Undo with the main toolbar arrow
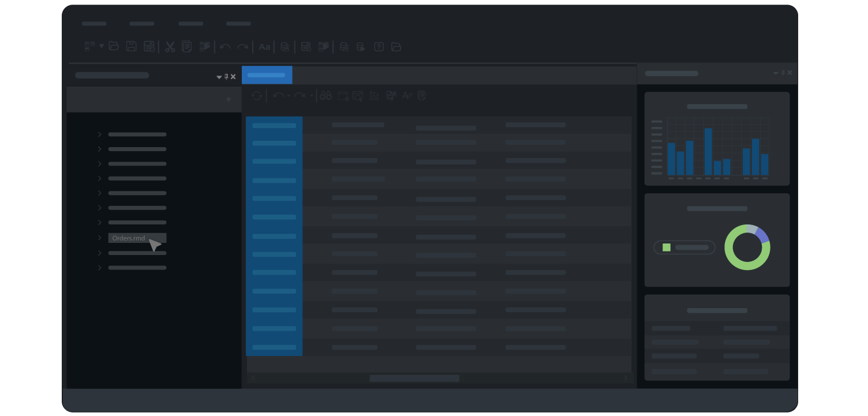Screen dimensions: 868x416 pyautogui.click(x=225, y=47)
